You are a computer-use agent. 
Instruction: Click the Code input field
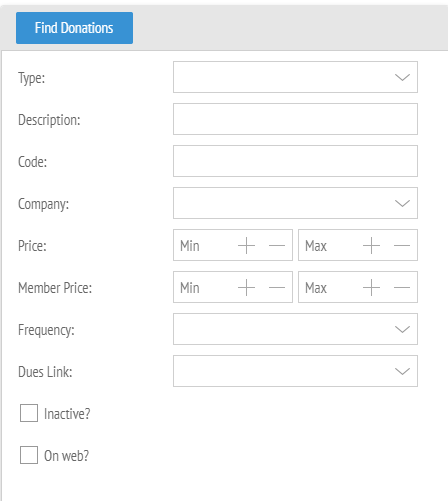(x=295, y=161)
